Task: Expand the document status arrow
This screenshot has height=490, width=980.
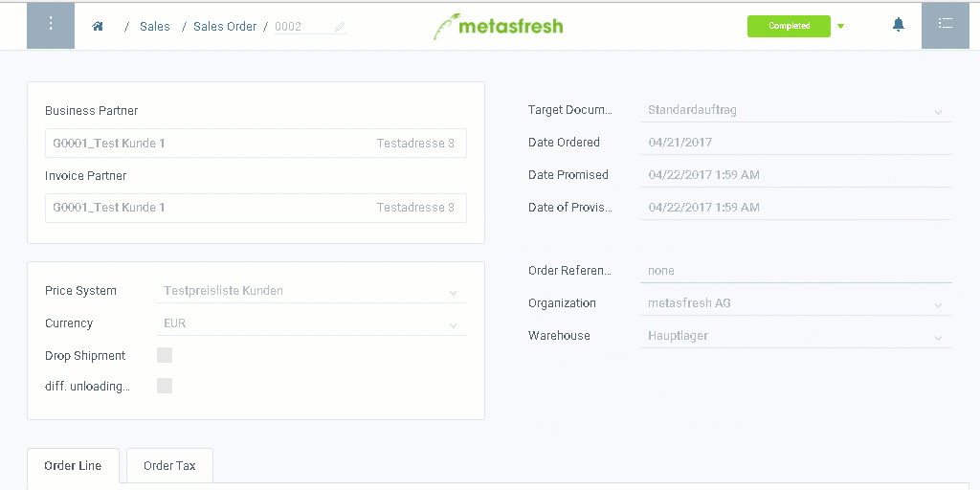Action: [840, 26]
